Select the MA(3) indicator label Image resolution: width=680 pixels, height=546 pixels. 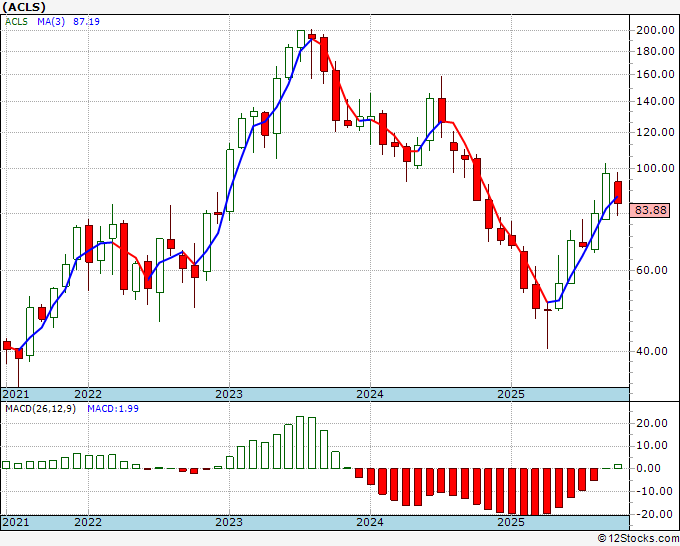pyautogui.click(x=51, y=21)
